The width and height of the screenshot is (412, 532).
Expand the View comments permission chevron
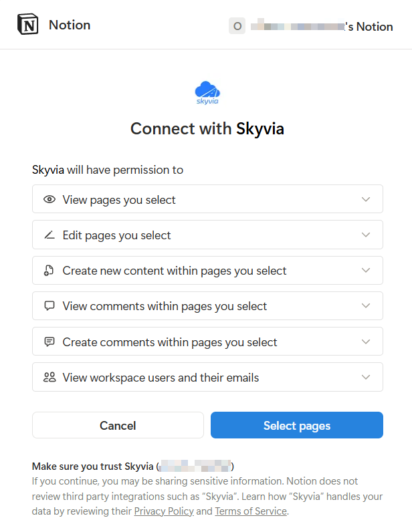click(x=365, y=306)
